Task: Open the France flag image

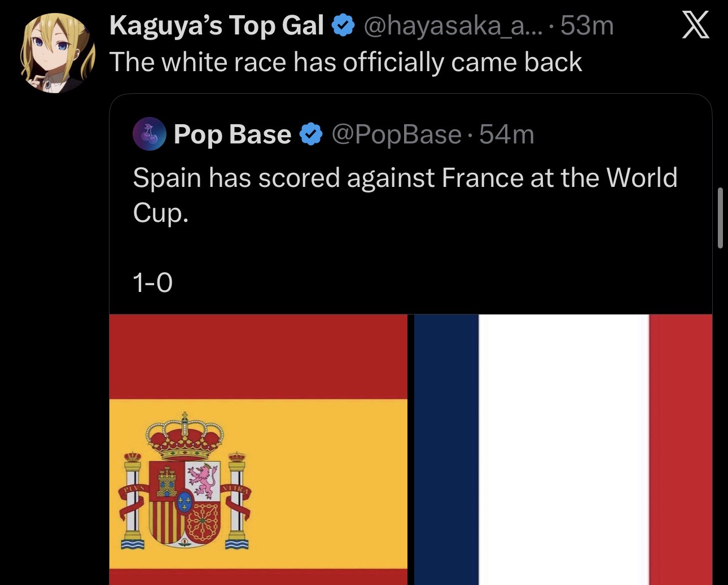Action: coord(563,449)
